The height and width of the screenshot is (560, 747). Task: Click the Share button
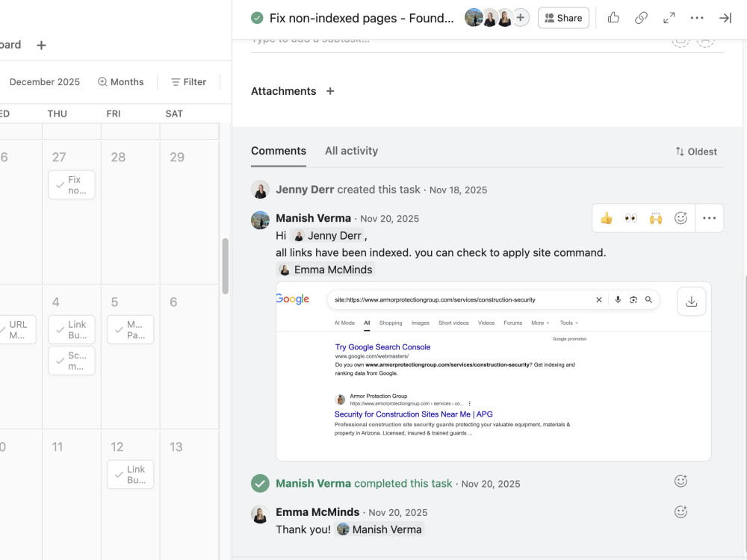[563, 18]
